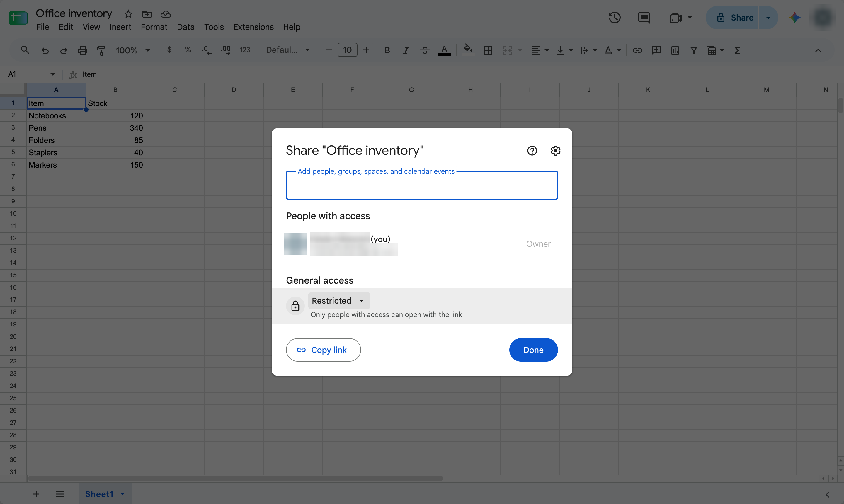This screenshot has width=844, height=504.
Task: Click the functions sigma icon
Action: point(737,50)
